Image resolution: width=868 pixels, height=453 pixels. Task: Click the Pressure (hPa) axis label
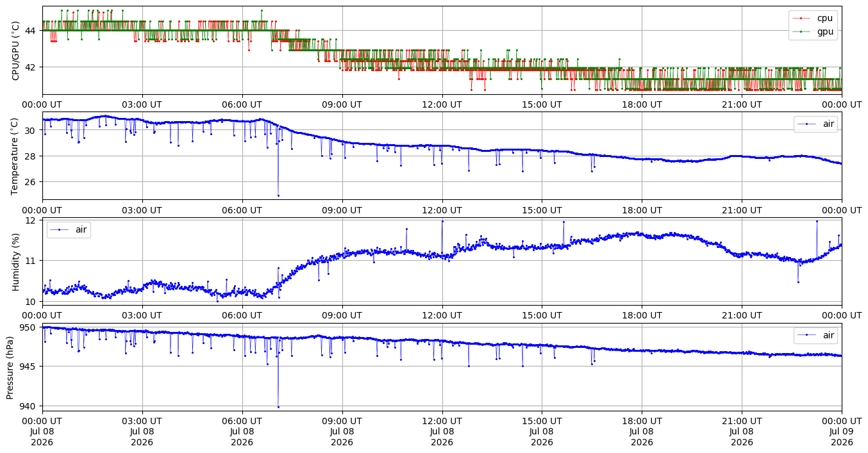click(x=10, y=367)
